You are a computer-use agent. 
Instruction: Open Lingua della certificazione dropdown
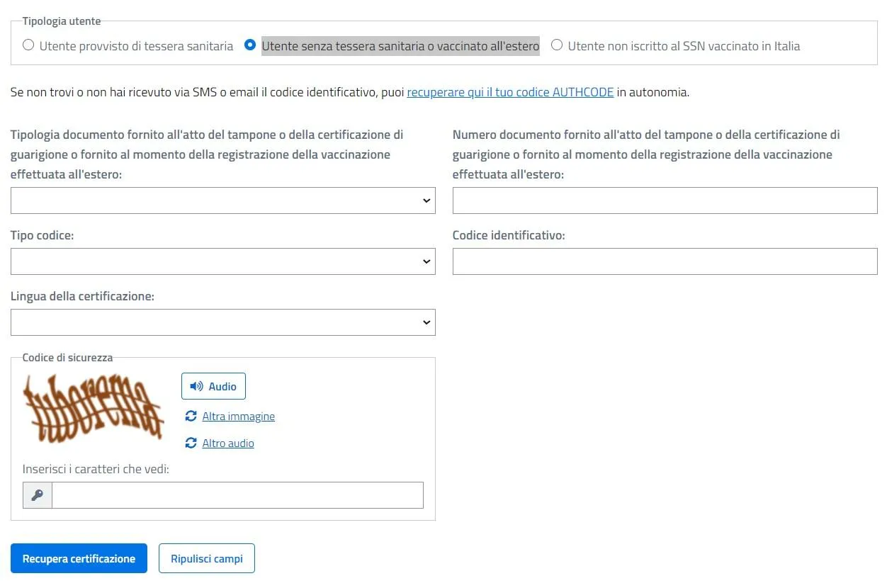222,322
